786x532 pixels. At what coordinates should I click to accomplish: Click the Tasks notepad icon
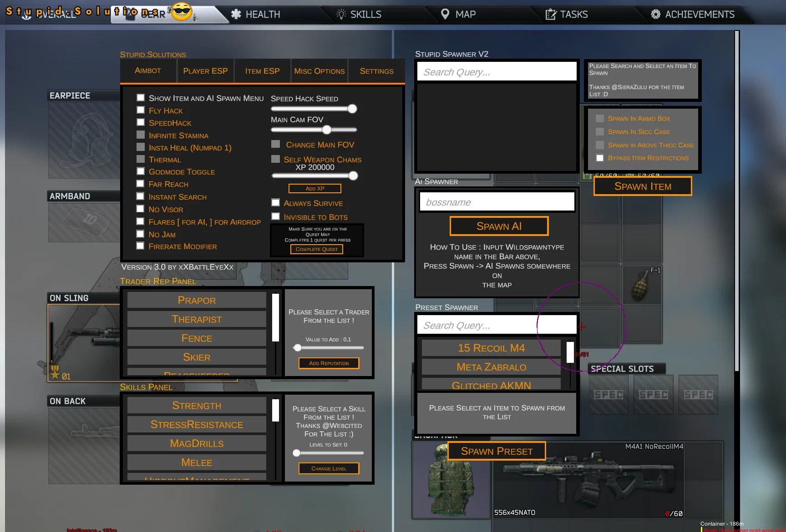551,15
